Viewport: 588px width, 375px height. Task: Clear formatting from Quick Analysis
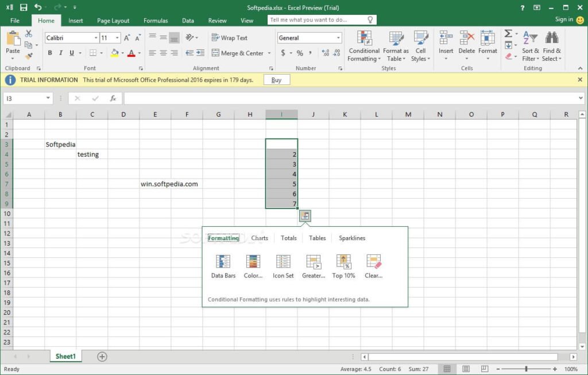click(x=373, y=266)
